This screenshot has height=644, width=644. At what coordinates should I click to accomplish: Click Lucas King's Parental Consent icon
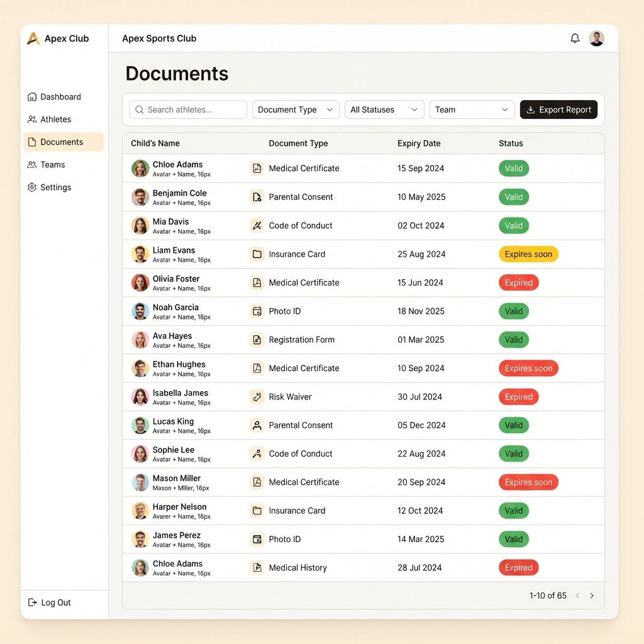click(x=257, y=425)
